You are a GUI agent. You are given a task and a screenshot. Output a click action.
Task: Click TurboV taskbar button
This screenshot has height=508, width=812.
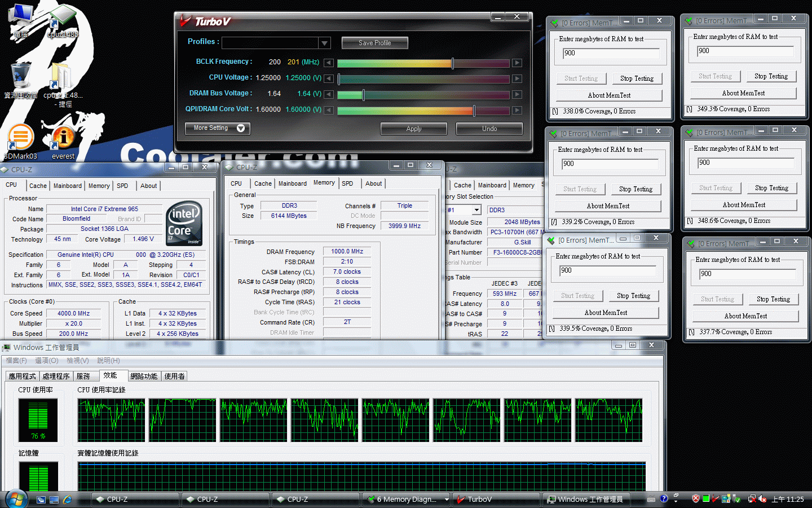496,500
